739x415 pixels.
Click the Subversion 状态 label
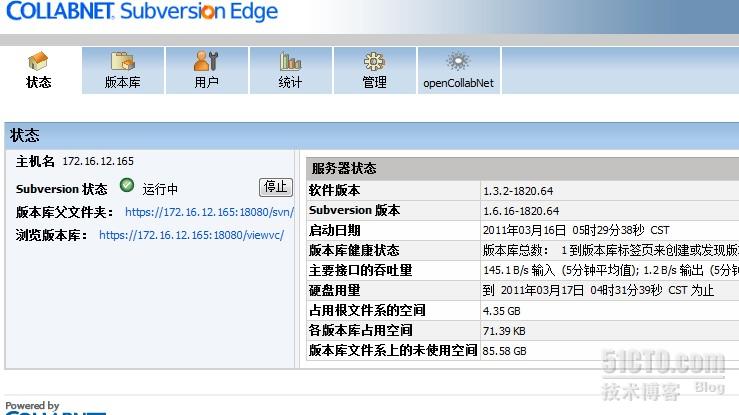pyautogui.click(x=62, y=189)
